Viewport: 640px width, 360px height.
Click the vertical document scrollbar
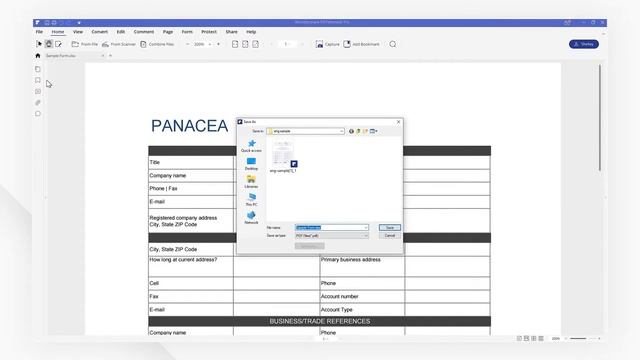(600, 118)
